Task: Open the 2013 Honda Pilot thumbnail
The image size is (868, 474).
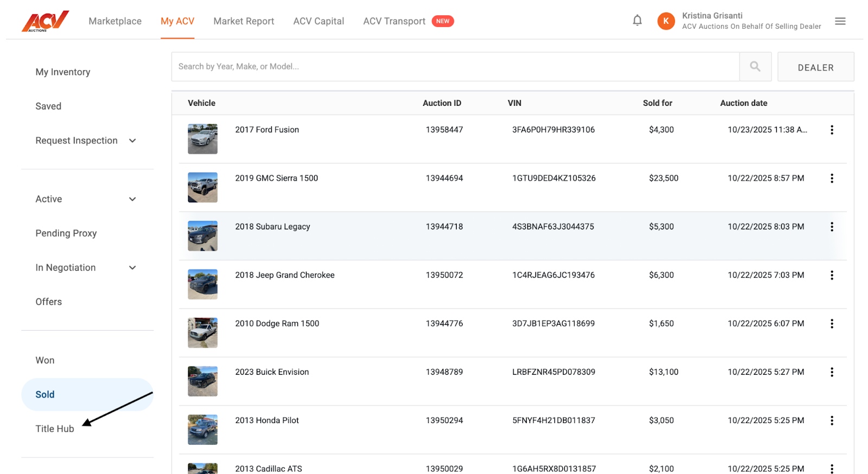Action: pyautogui.click(x=202, y=430)
